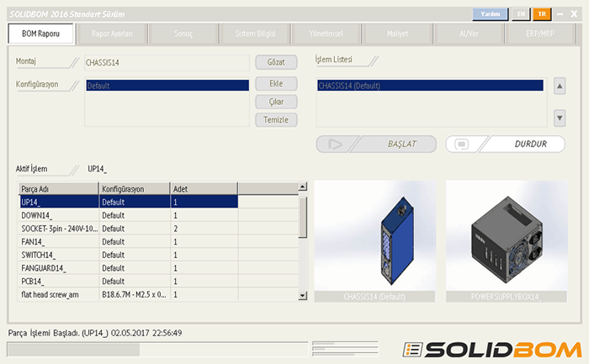Minimize the SolidBOM window

point(560,14)
